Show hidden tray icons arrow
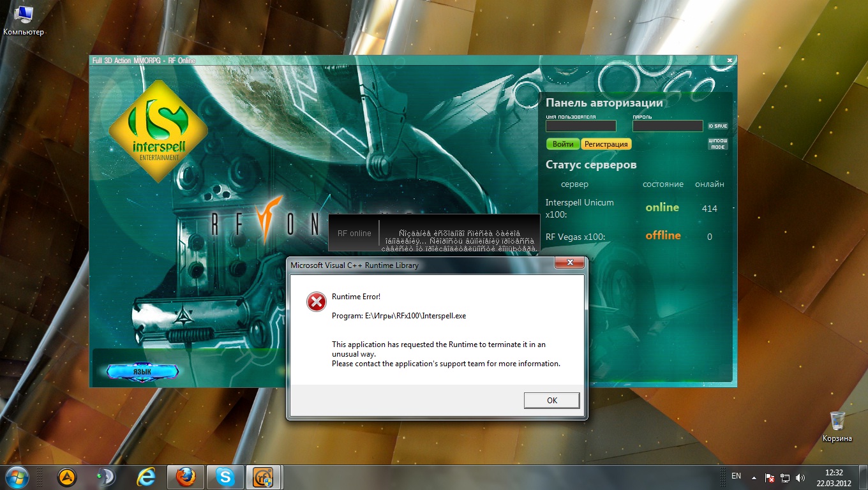868x490 pixels. pos(754,477)
